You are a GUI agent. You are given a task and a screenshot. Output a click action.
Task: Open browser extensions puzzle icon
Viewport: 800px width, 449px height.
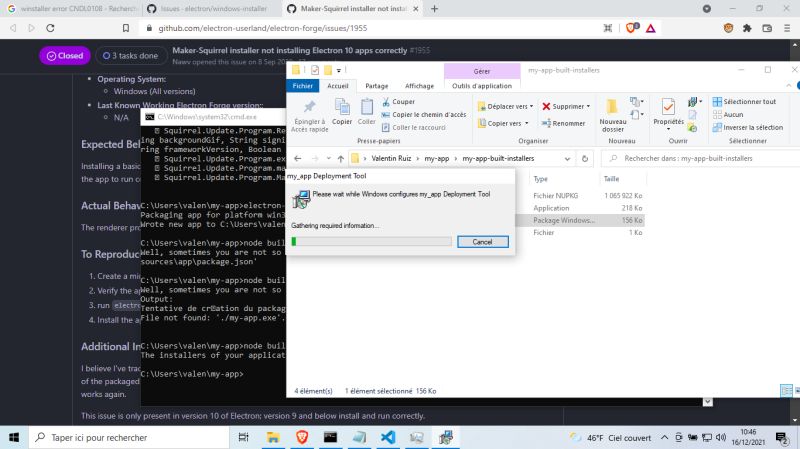(747, 28)
